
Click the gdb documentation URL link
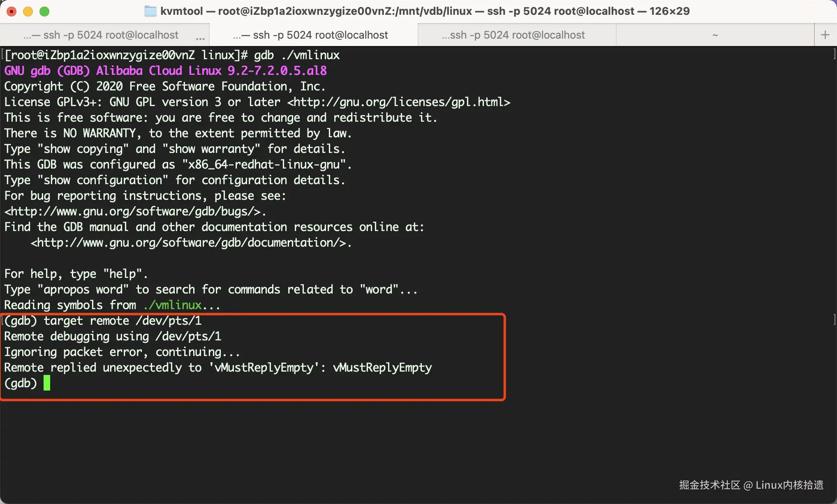tap(188, 243)
